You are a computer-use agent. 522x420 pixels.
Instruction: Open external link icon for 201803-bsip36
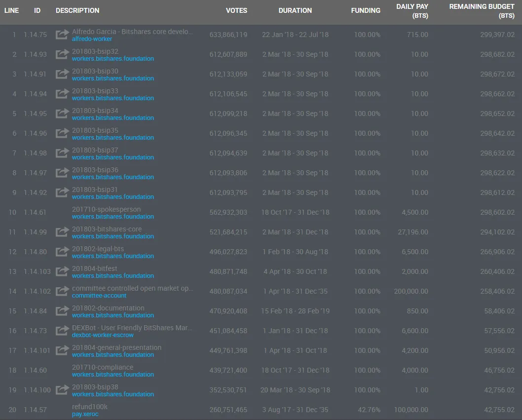point(62,173)
